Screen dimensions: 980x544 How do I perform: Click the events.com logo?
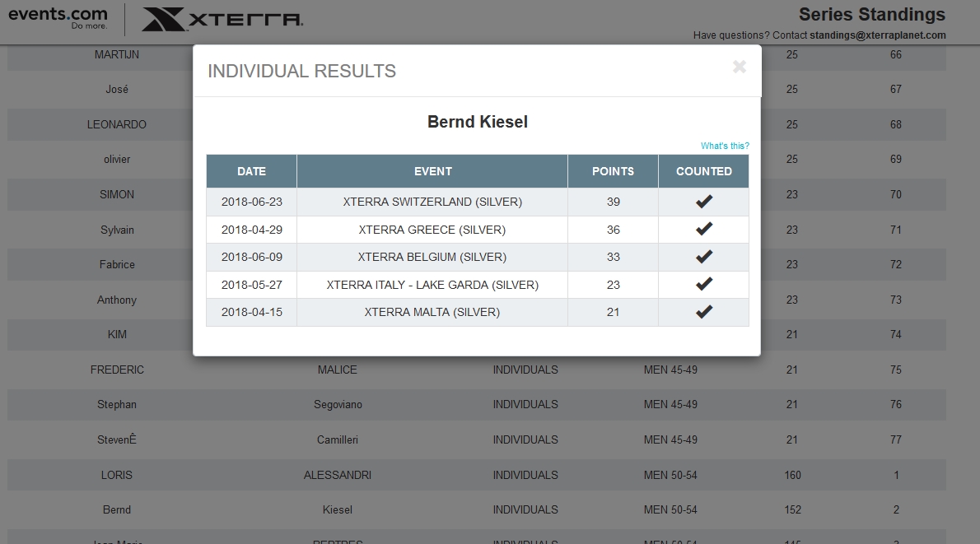58,18
